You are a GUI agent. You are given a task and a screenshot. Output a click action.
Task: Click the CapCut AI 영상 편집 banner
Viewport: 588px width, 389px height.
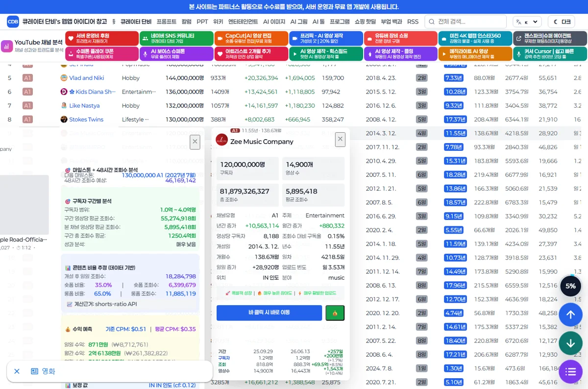pos(251,39)
